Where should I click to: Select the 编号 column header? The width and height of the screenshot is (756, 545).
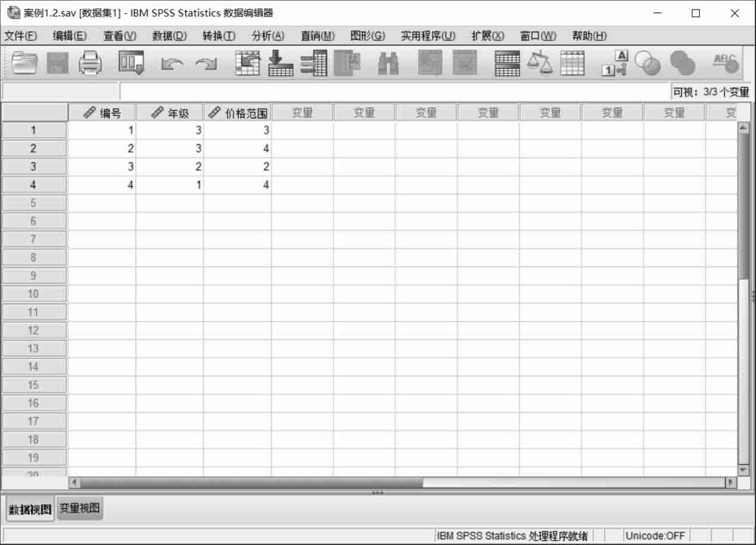tap(102, 113)
